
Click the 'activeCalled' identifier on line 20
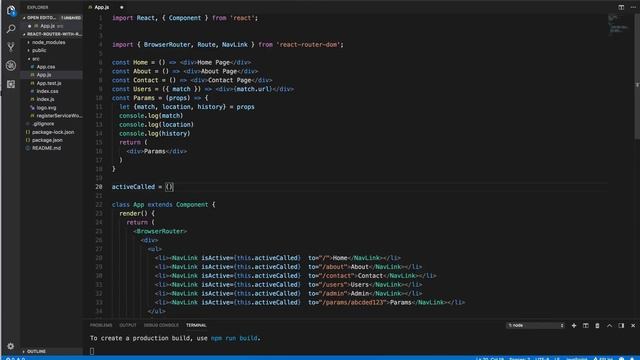[x=133, y=187]
